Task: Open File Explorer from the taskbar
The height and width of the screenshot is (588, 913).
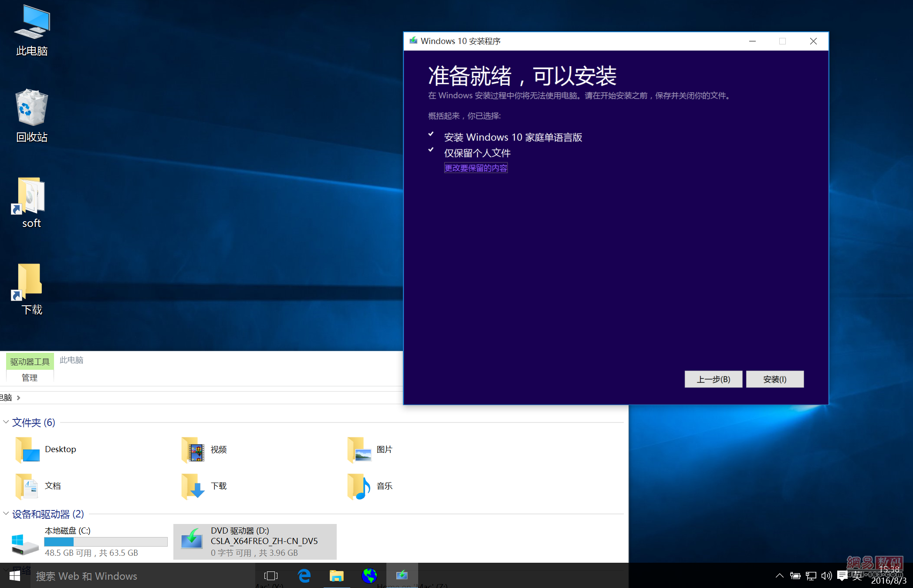Action: coord(337,576)
